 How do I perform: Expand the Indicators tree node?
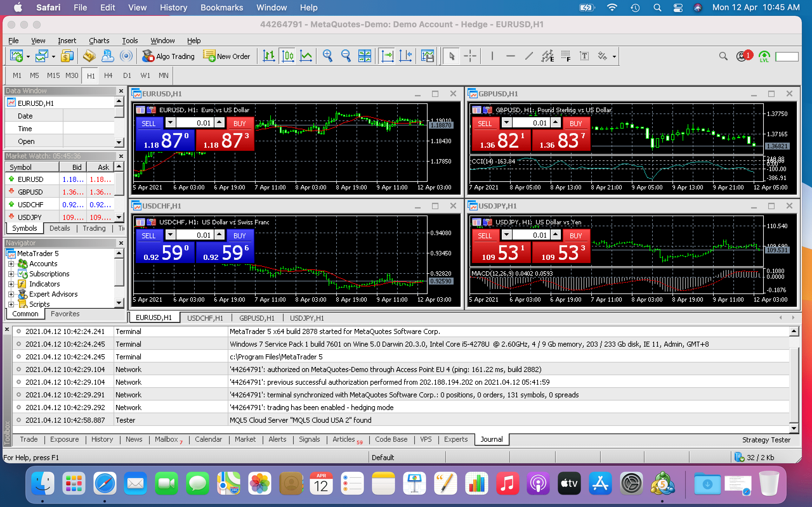11,284
